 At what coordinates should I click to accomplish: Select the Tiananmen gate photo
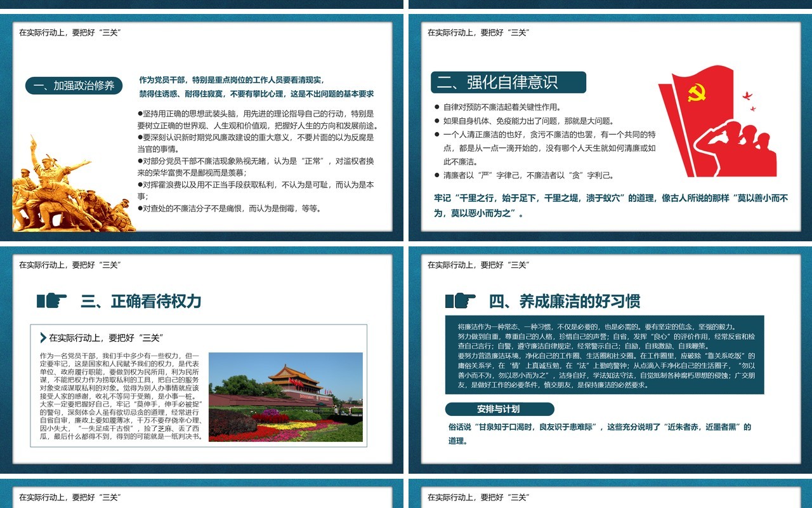[x=285, y=397]
